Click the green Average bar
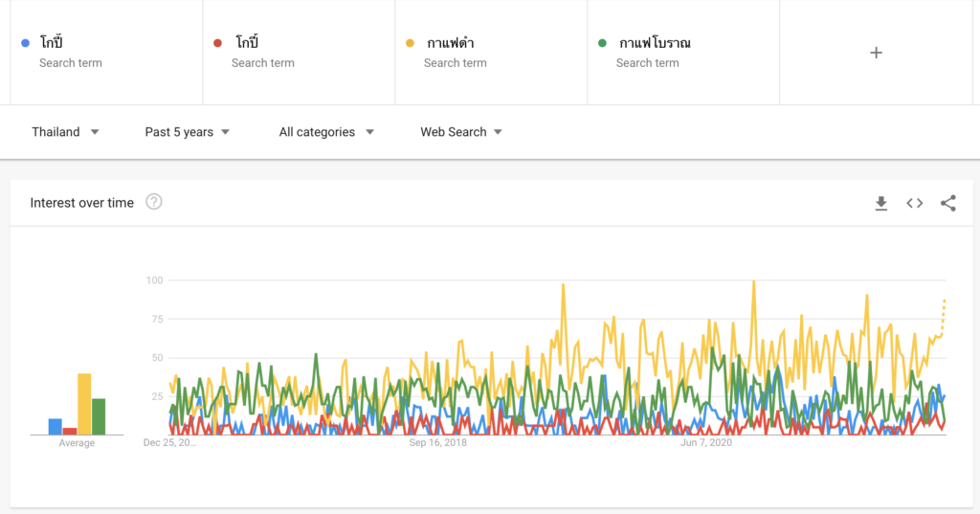The width and height of the screenshot is (980, 514). (99, 416)
